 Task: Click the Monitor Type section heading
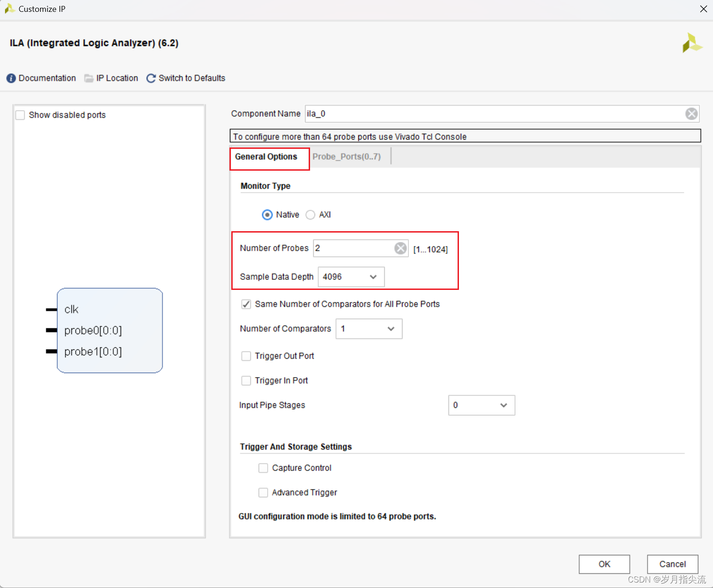tap(265, 186)
